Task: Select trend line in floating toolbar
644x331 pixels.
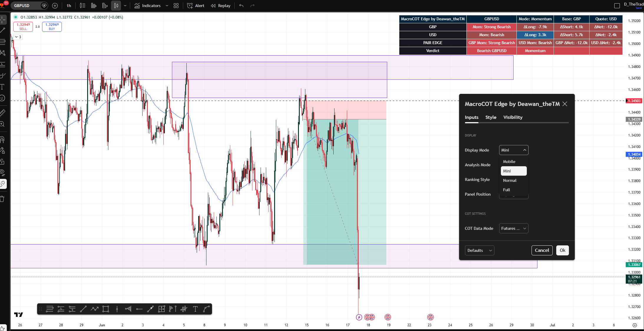Action: click(x=83, y=309)
